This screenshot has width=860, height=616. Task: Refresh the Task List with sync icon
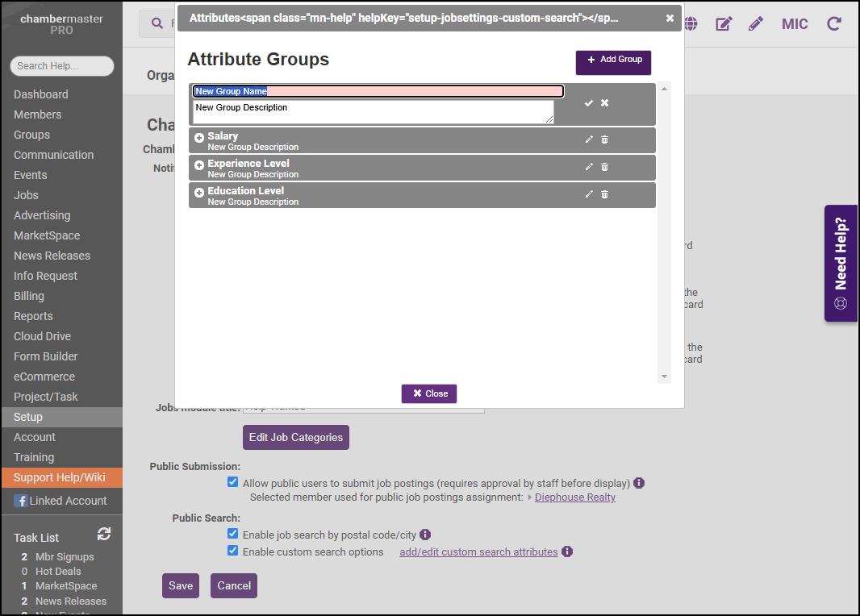point(103,534)
